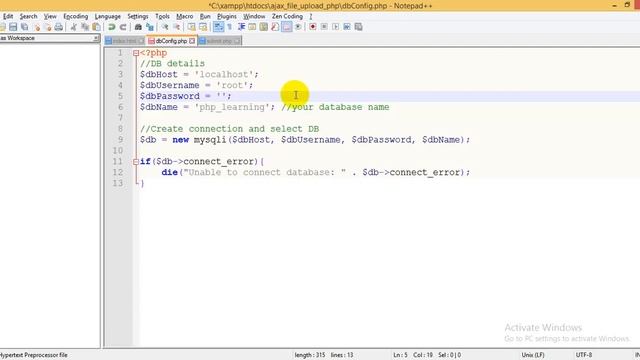Click the Zoom In toolbar icon
Viewport: 640px width, 360px height.
[x=165, y=27]
